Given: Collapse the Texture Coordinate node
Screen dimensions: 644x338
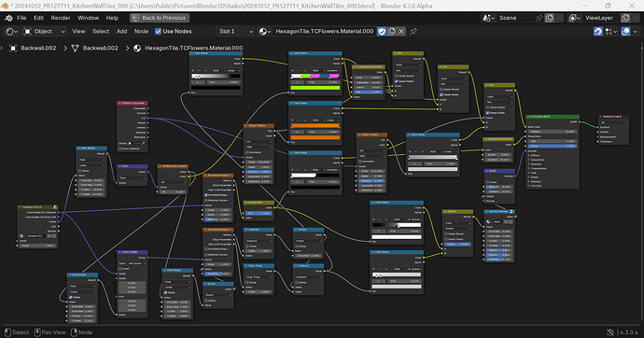Looking at the screenshot, I should pos(119,103).
